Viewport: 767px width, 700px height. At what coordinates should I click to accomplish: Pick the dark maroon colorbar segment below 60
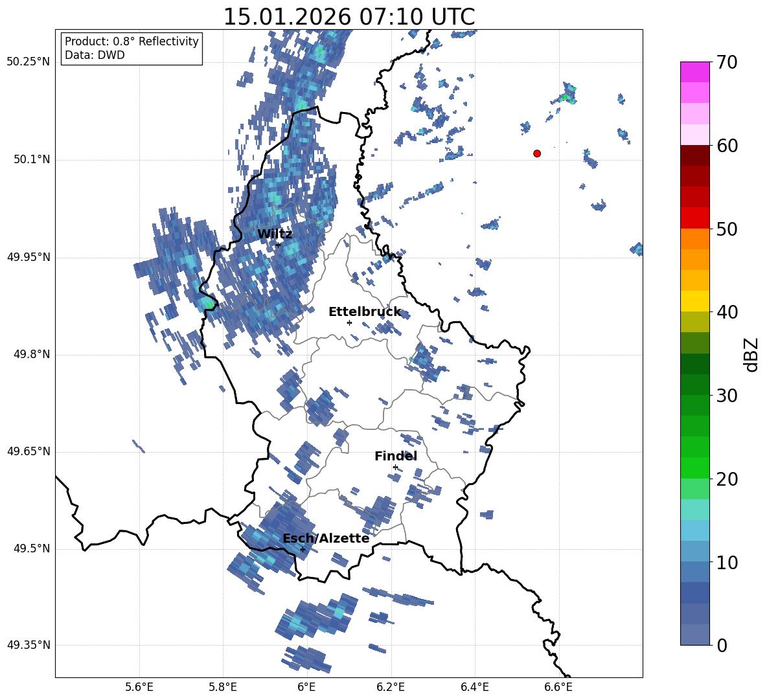(694, 155)
